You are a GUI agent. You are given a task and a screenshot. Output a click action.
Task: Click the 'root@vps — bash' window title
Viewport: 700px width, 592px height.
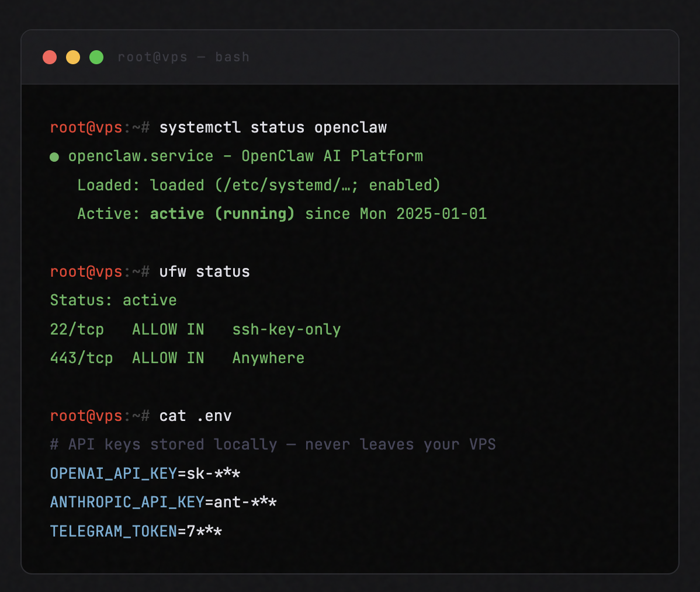coord(183,57)
